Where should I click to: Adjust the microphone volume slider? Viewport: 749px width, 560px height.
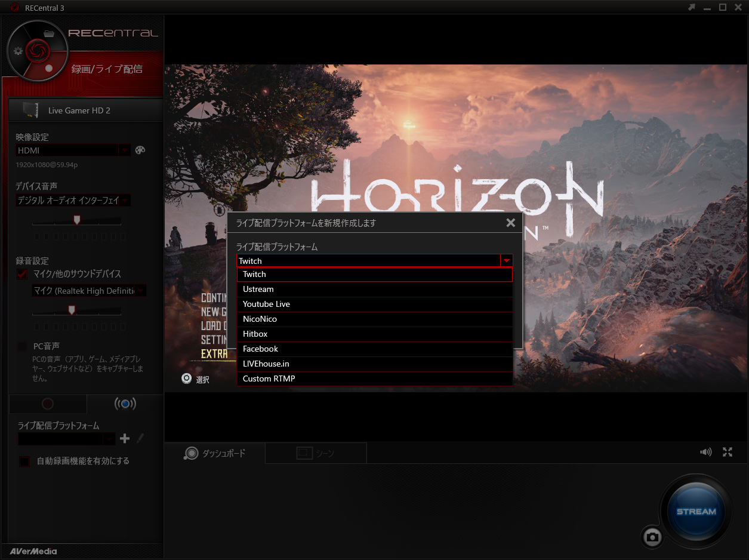(x=72, y=310)
